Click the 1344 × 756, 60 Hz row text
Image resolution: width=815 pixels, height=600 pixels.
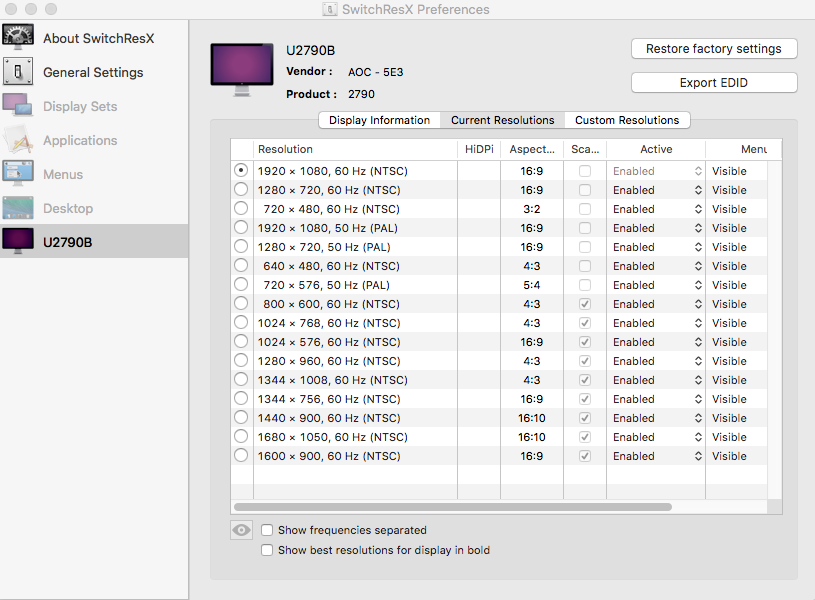[329, 399]
